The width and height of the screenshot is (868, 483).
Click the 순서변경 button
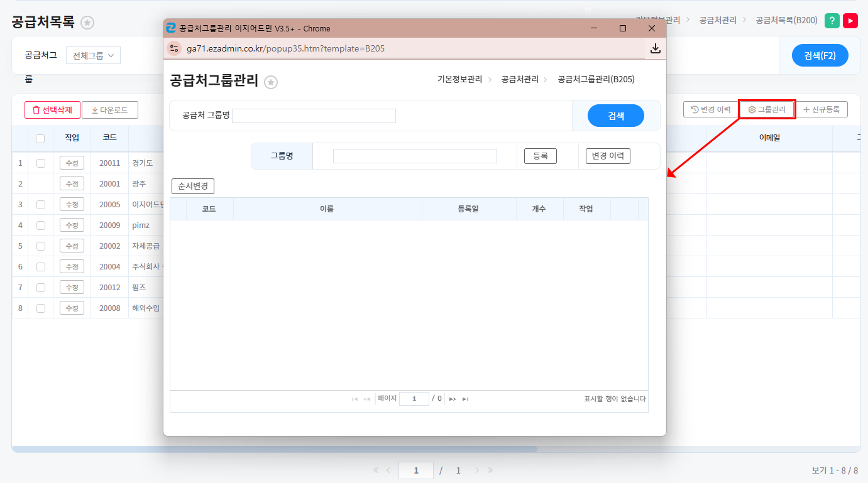pos(193,187)
